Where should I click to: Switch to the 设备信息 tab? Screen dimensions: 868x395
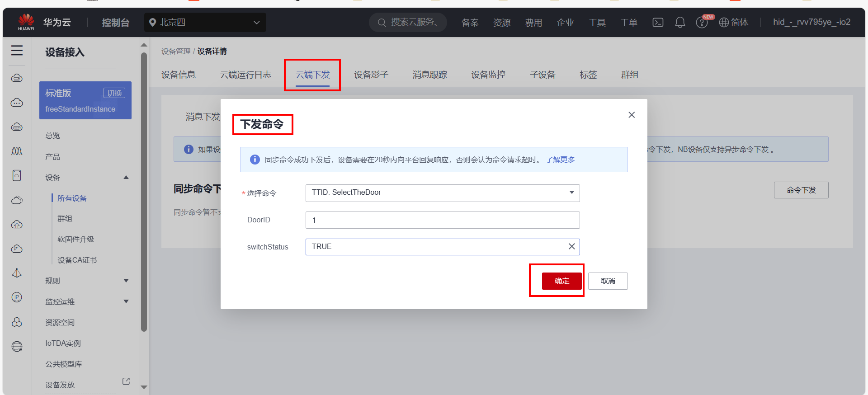pyautogui.click(x=179, y=75)
